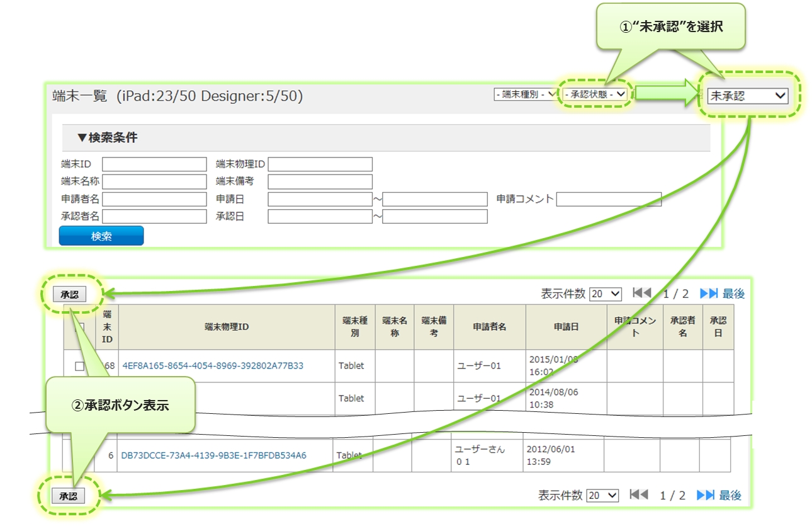Click the top 承認 button

(69, 295)
